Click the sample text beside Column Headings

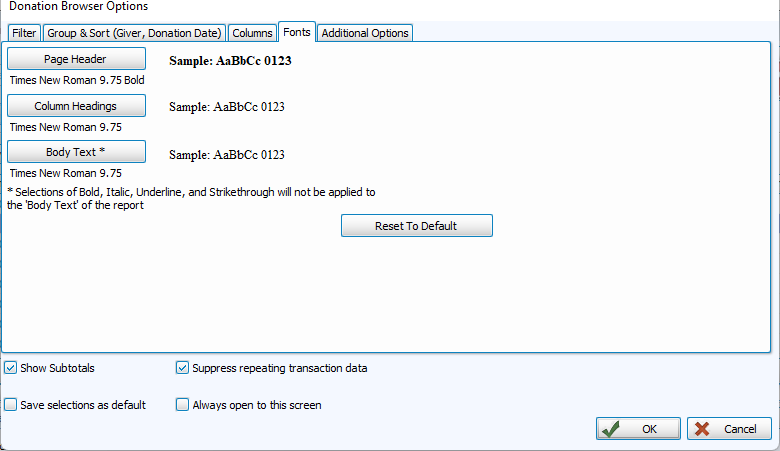(x=227, y=106)
